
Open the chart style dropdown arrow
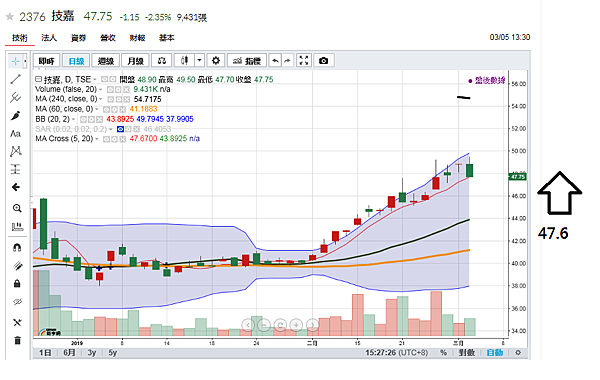tap(199, 60)
